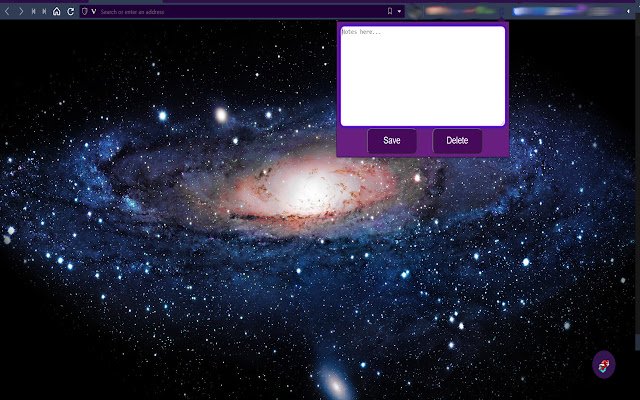640x400 pixels.
Task: Reload the current page
Action: 71,11
